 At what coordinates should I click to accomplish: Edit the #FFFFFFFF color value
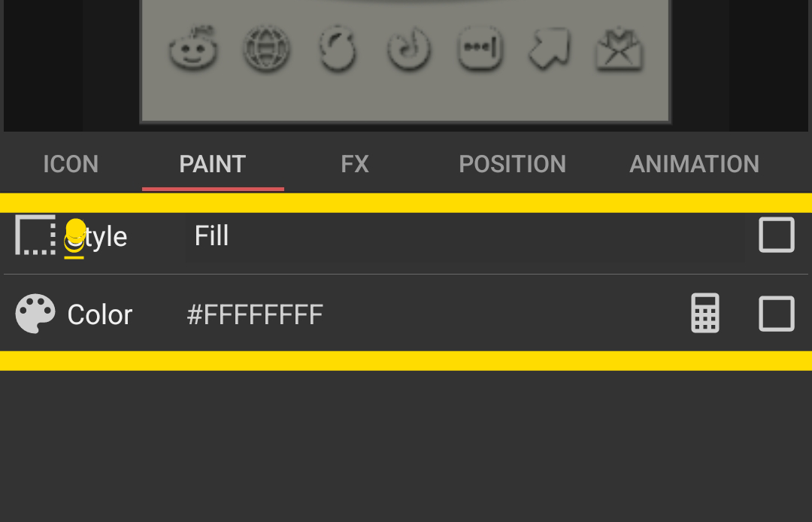click(x=255, y=314)
